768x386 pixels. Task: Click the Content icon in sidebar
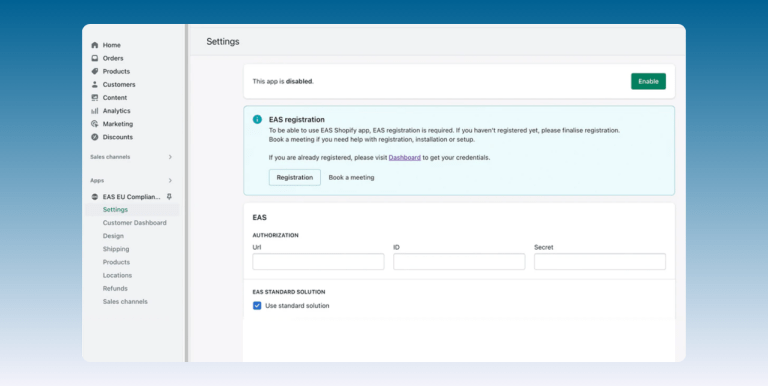pos(95,97)
